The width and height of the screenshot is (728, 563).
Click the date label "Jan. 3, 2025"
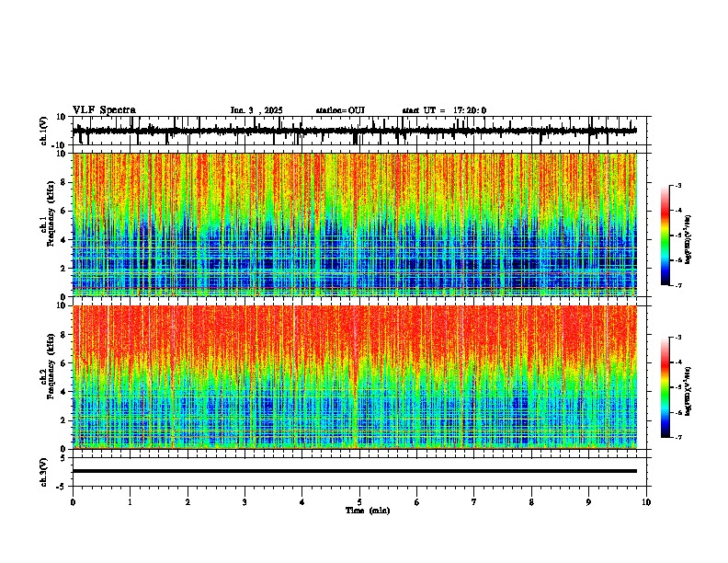click(256, 110)
